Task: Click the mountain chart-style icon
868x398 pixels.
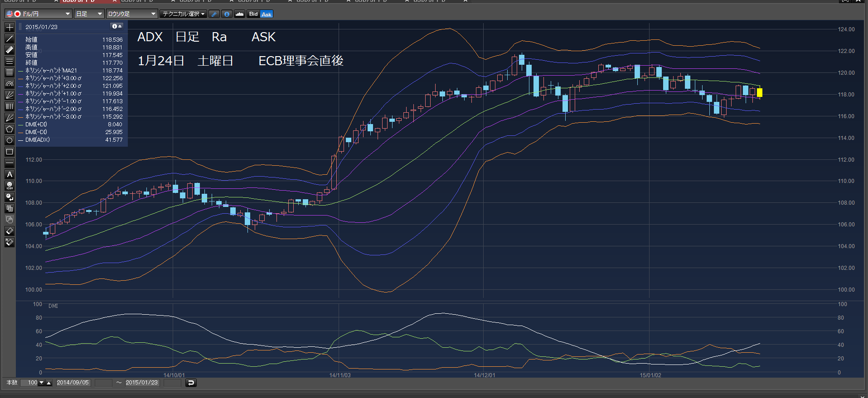Action: pos(239,14)
